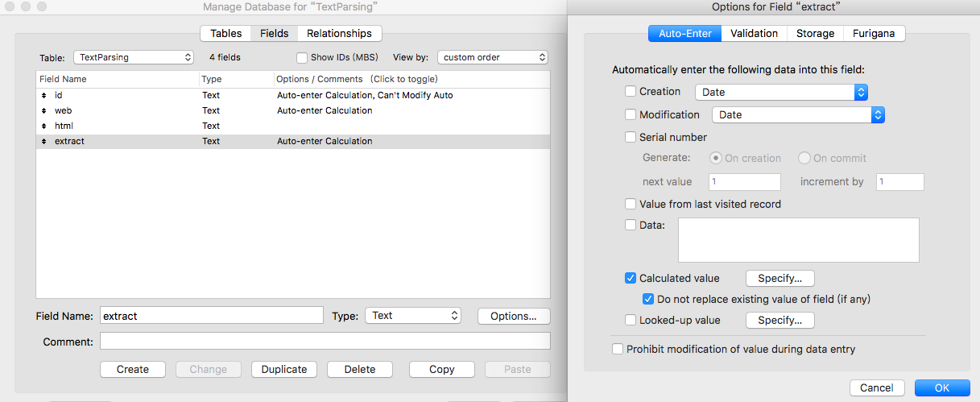Switch to the Relationships tab
The width and height of the screenshot is (980, 402).
(x=339, y=33)
